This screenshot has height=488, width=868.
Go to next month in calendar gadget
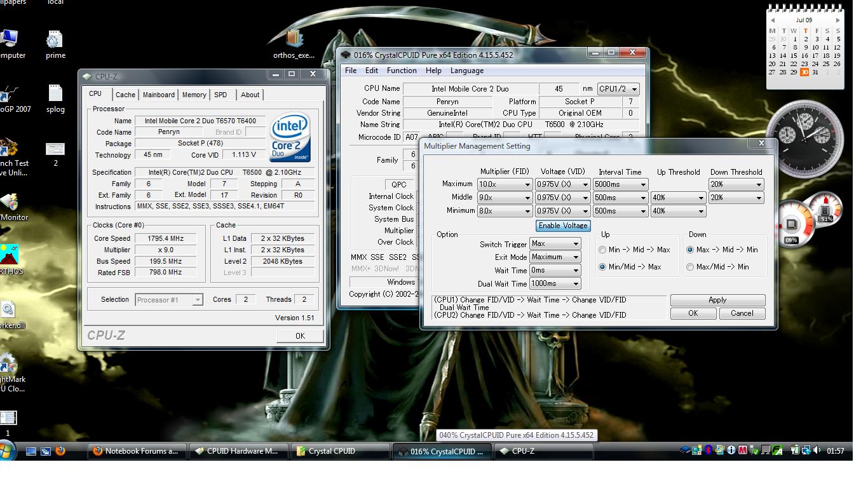pos(837,20)
